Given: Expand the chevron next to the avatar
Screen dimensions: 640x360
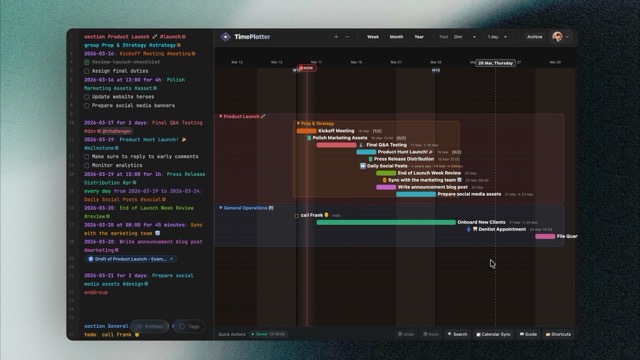Looking at the screenshot, I should [567, 37].
